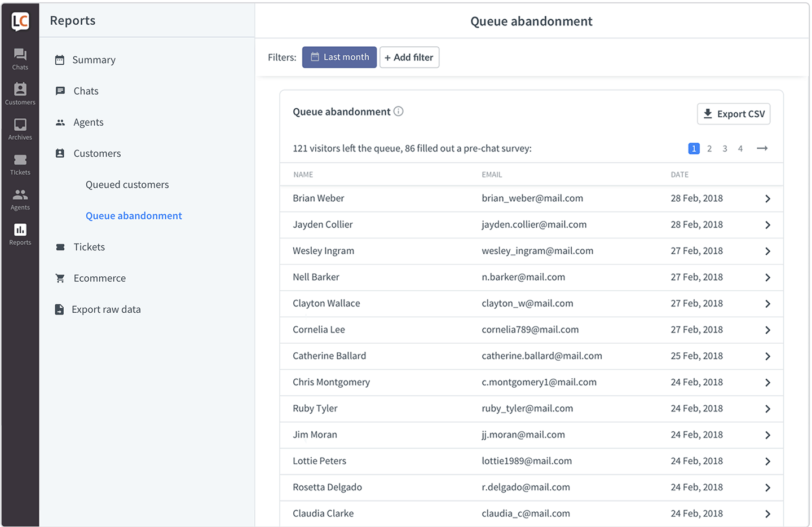Open the Queued customers report
Screen dimensions: 812x527
pos(127,184)
